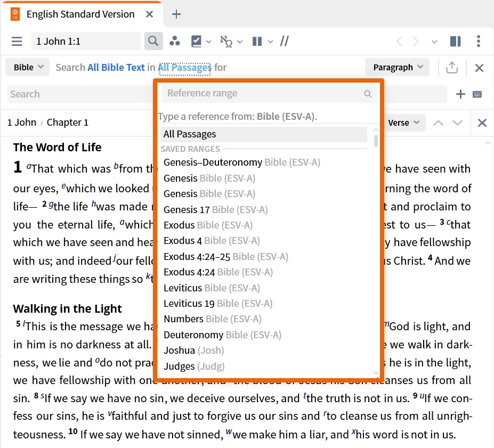Go forward with the right arrow
494x448 pixels.
(416, 41)
